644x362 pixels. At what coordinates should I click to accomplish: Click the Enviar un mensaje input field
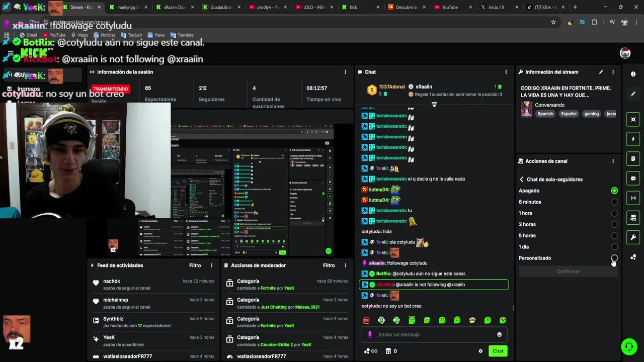(434, 334)
